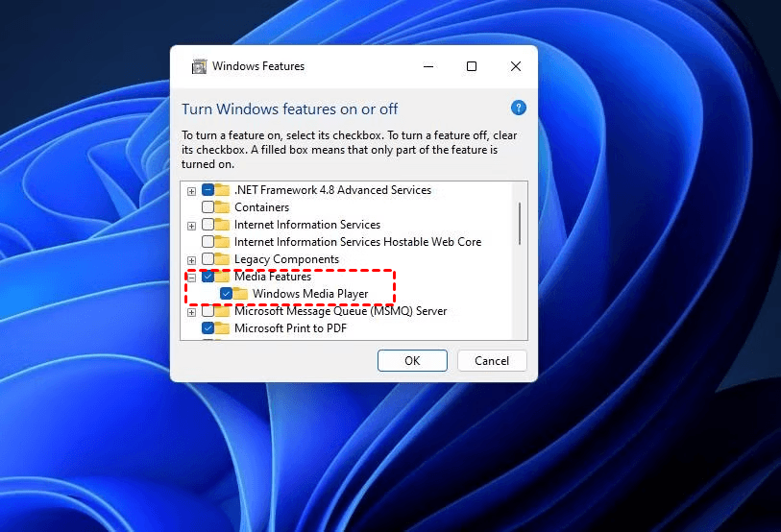
Task: Click the Windows Features title bar icon
Action: [x=199, y=66]
